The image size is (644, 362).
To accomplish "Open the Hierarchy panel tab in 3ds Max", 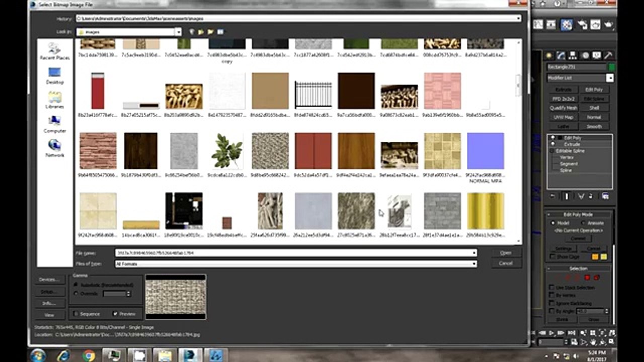I will coord(573,55).
